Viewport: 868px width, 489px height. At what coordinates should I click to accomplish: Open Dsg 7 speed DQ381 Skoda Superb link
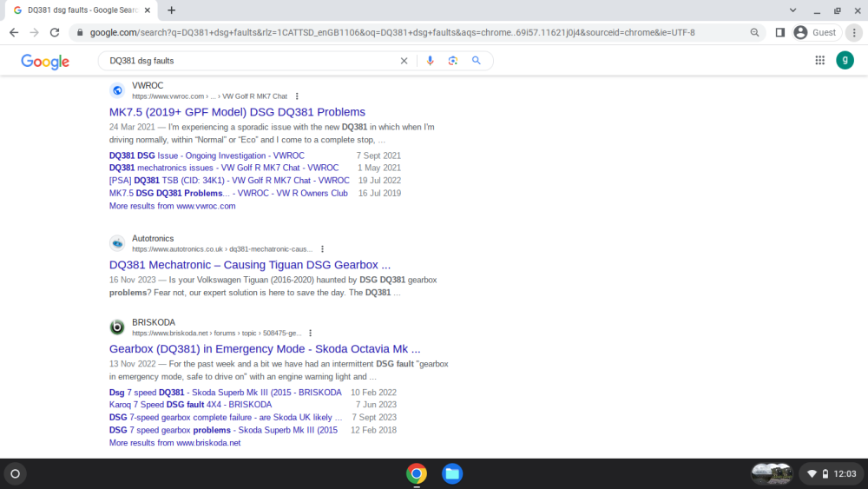click(226, 393)
